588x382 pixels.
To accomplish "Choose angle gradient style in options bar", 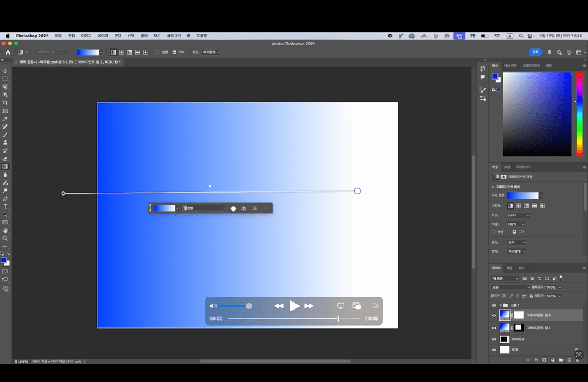I will (x=129, y=52).
